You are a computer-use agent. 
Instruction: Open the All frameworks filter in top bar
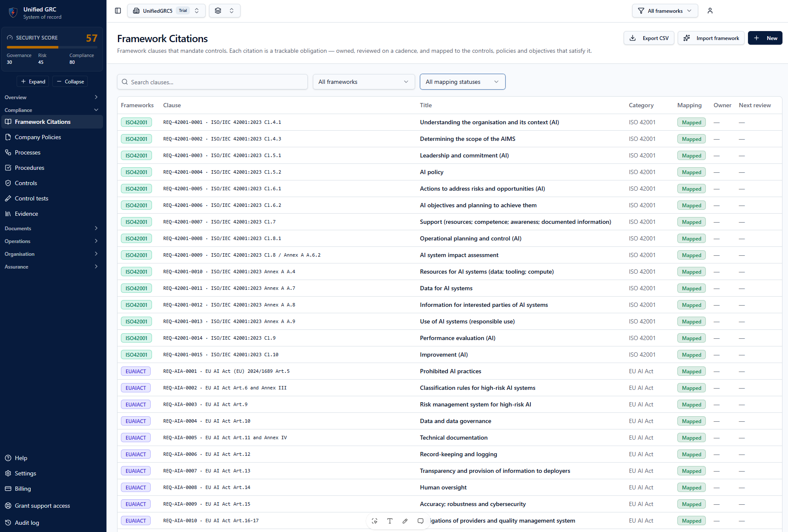pos(665,11)
